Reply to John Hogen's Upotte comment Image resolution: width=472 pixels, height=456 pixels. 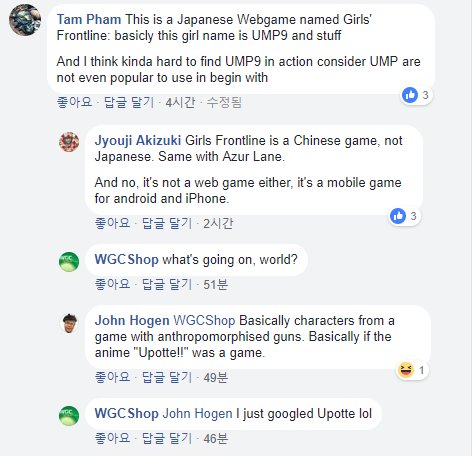point(167,377)
